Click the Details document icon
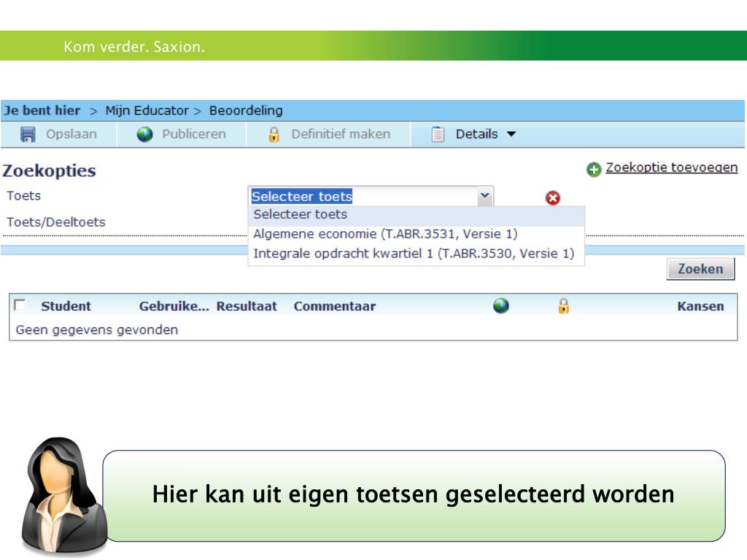Image resolution: width=747 pixels, height=560 pixels. click(438, 134)
